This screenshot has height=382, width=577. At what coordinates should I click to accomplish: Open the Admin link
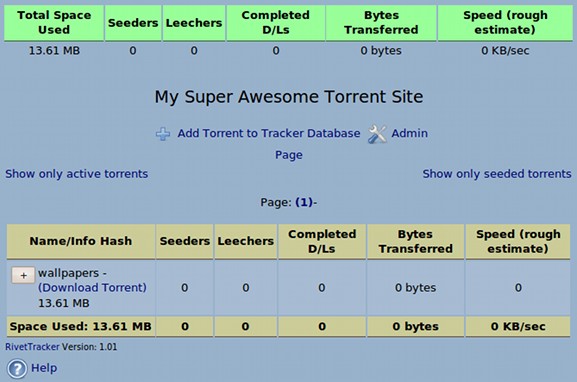click(410, 133)
